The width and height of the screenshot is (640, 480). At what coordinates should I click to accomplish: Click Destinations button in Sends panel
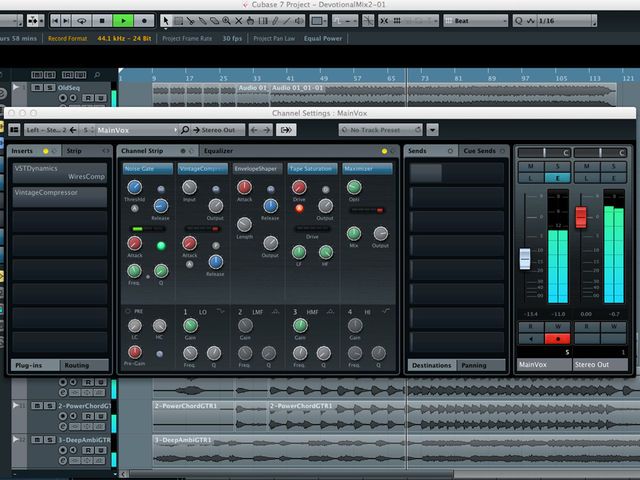coord(432,365)
